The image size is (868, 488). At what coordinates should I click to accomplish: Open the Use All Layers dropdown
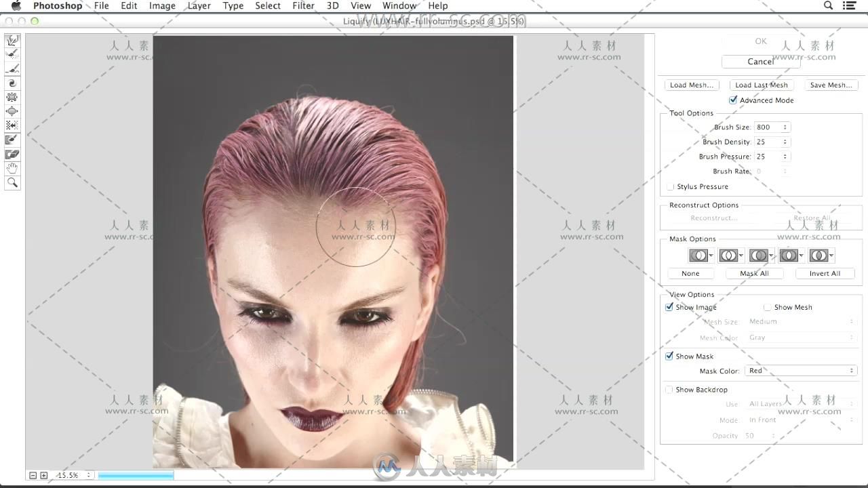point(801,404)
